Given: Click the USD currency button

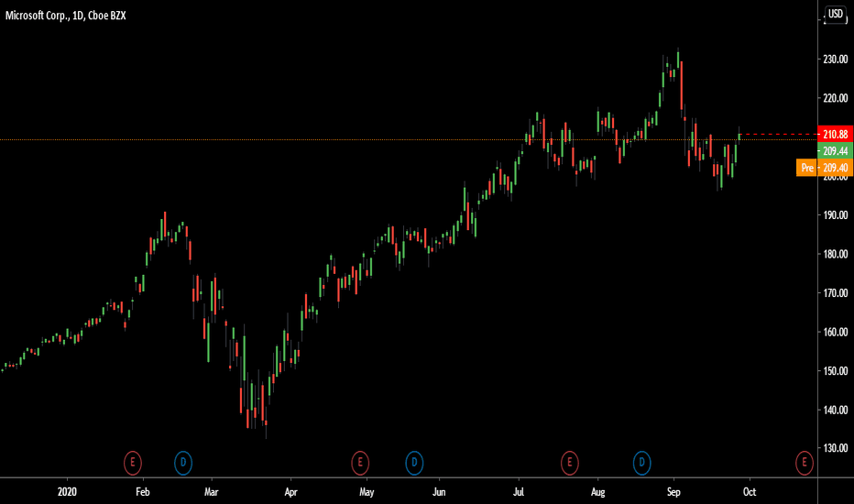Looking at the screenshot, I should tap(836, 14).
